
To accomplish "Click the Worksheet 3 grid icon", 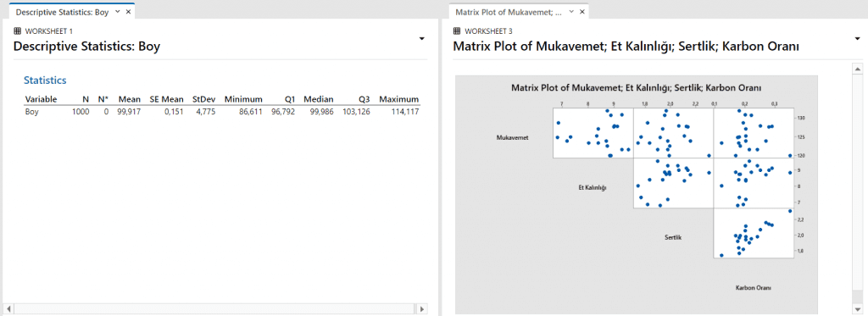I will pos(457,31).
